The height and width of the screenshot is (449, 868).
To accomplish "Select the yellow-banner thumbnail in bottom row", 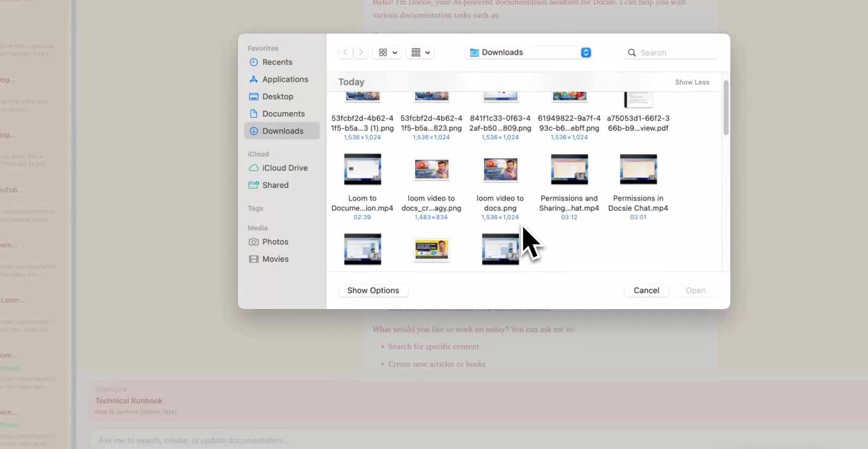I will pos(431,249).
